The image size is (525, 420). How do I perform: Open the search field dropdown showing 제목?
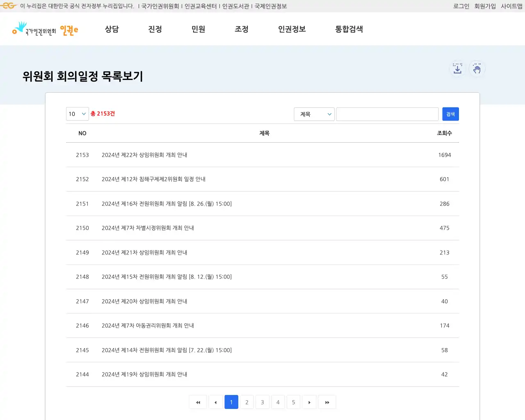coord(314,114)
